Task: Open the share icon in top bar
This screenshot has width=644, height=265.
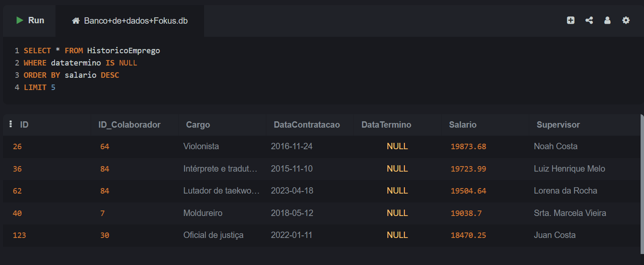Action: 589,20
